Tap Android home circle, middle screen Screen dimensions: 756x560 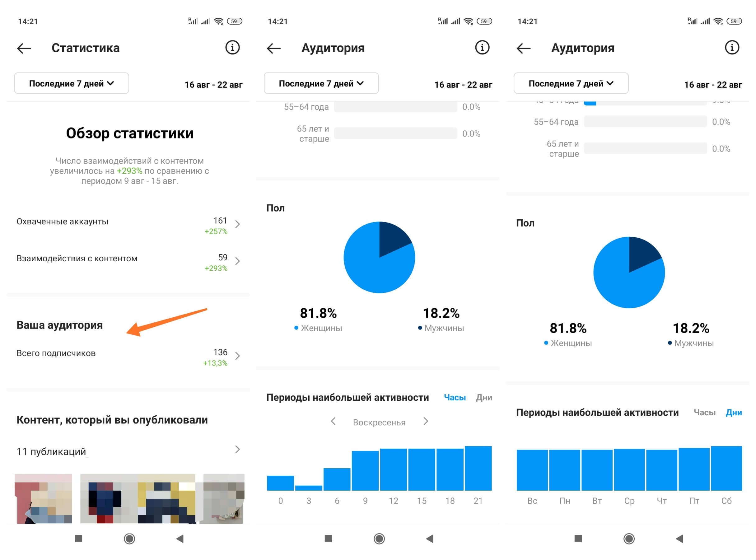(379, 539)
